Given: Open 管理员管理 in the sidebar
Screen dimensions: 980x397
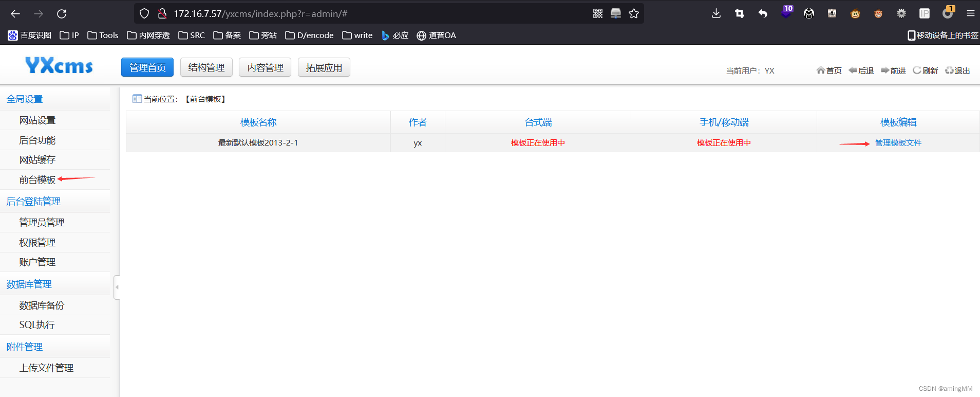Looking at the screenshot, I should click(x=42, y=223).
